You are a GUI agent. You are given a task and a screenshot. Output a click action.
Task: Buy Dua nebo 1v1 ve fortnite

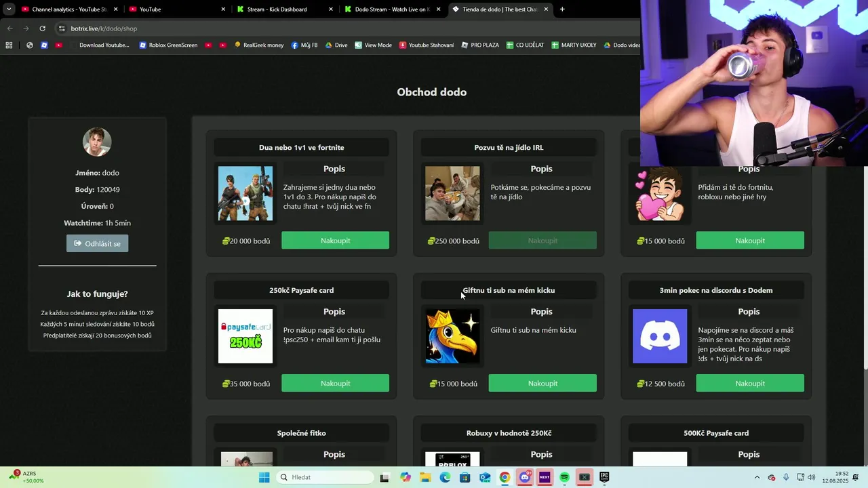[x=335, y=241]
